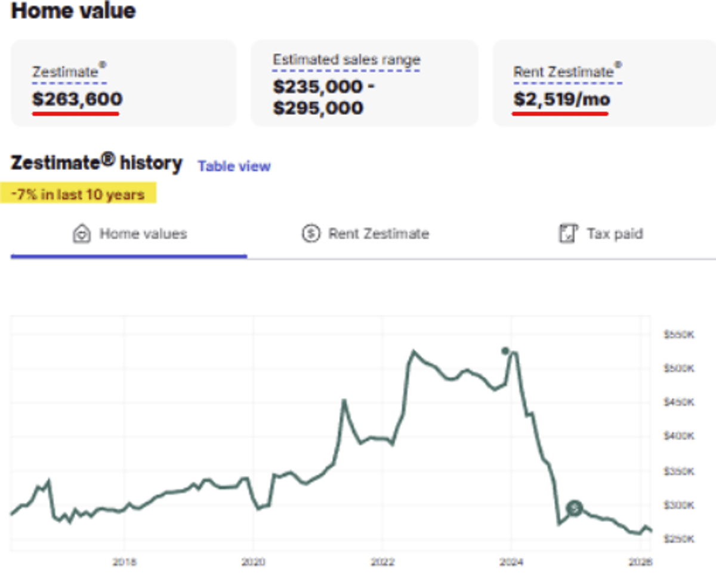Select the house icon on Home values tab
Viewport: 716px width, 588px height.
tap(82, 234)
